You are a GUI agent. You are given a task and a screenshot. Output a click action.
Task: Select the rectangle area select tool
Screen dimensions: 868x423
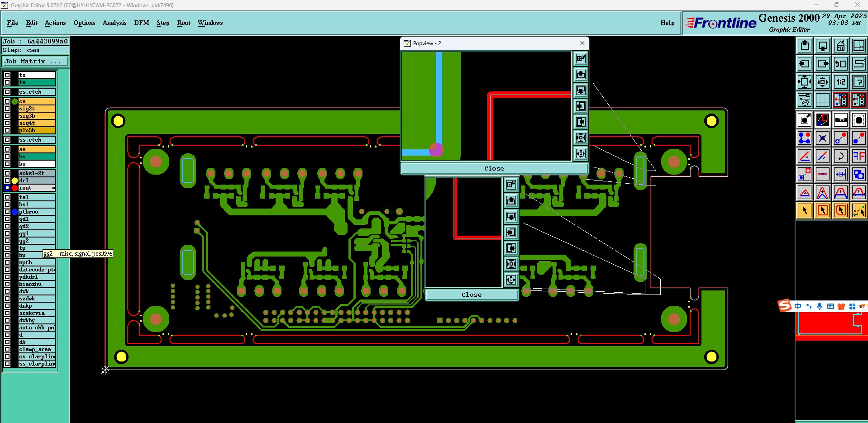point(823,210)
